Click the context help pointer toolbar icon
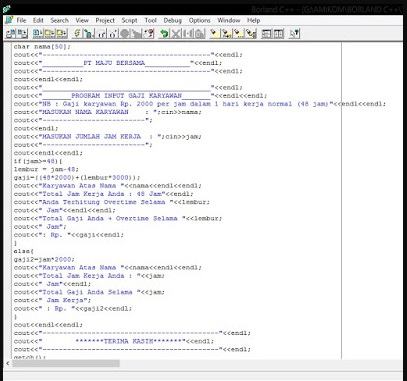Image resolution: width=407 pixels, height=381 pixels. click(294, 33)
